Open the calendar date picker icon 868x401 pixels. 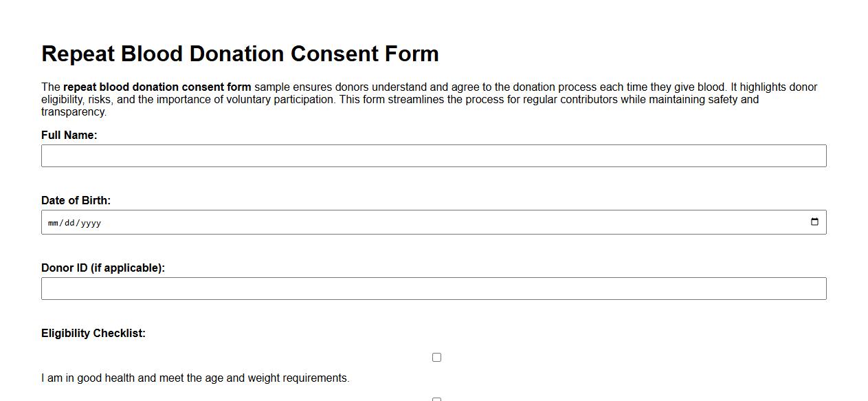tap(814, 221)
